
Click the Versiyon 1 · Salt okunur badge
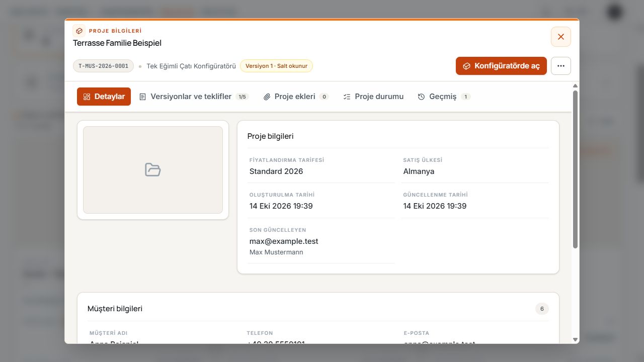pos(276,66)
